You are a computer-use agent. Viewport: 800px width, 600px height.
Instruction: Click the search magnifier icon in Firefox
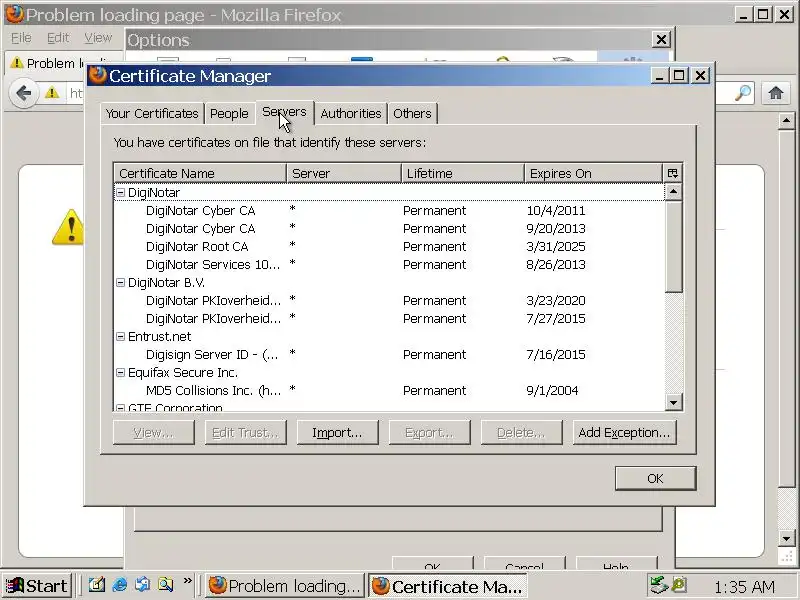(743, 93)
